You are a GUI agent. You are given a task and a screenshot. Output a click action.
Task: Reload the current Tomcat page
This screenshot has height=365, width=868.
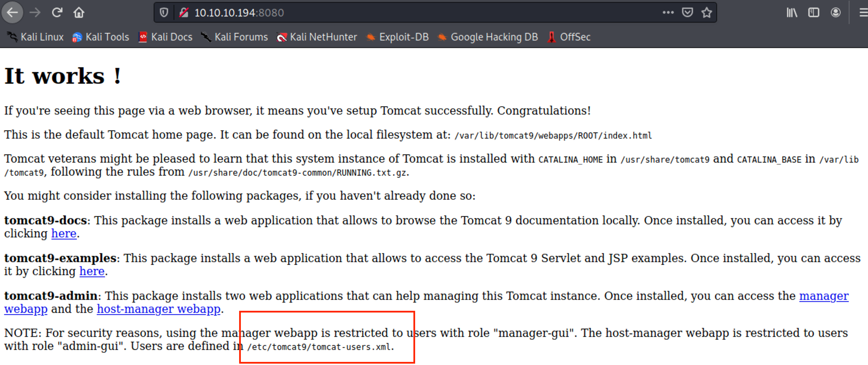[57, 13]
